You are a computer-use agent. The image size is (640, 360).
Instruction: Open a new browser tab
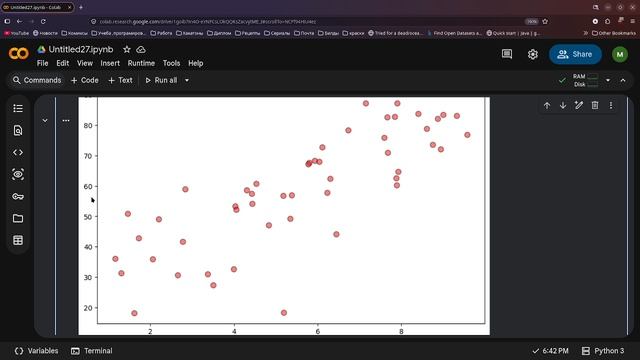(x=81, y=7)
